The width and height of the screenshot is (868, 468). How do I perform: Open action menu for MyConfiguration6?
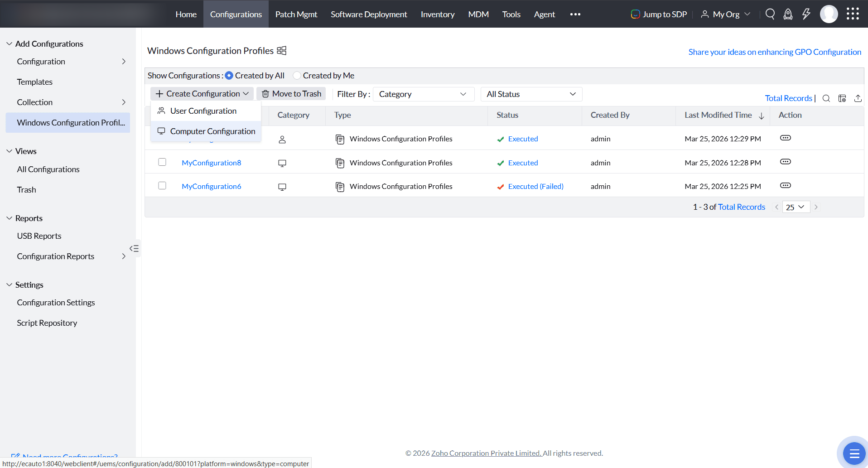click(786, 185)
